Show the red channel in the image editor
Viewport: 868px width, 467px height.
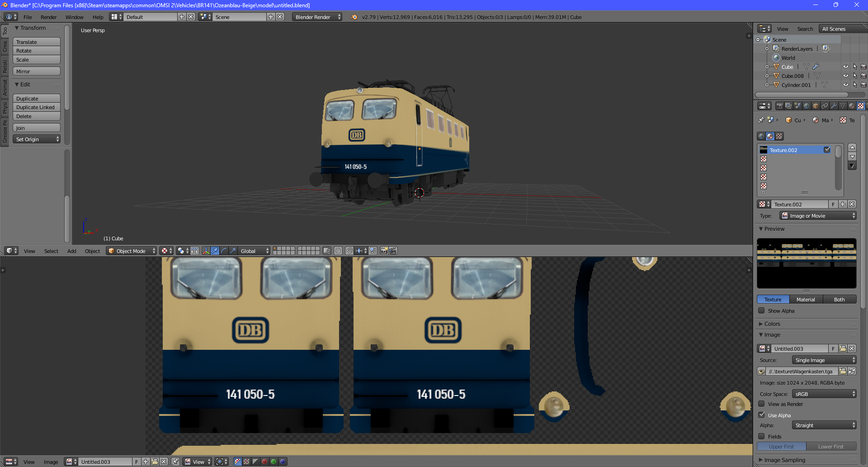pos(264,462)
